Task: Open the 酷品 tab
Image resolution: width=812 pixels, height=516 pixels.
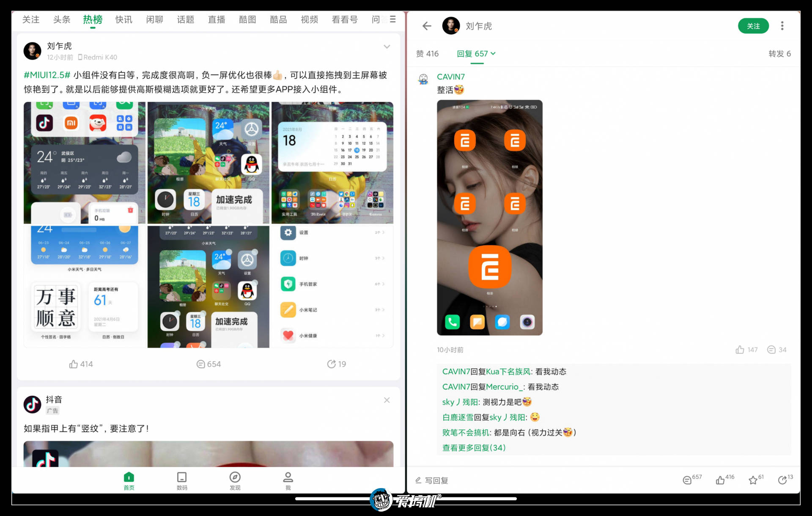Action: tap(278, 19)
